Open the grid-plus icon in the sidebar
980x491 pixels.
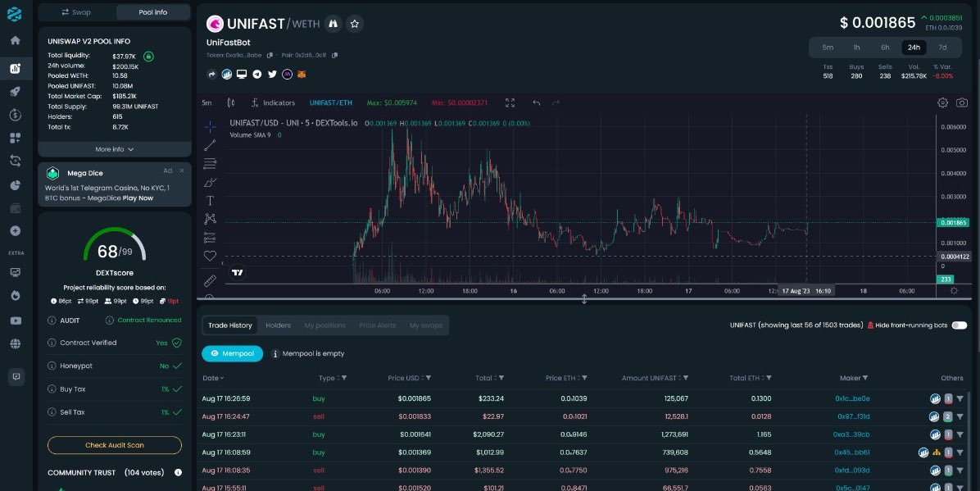[15, 138]
